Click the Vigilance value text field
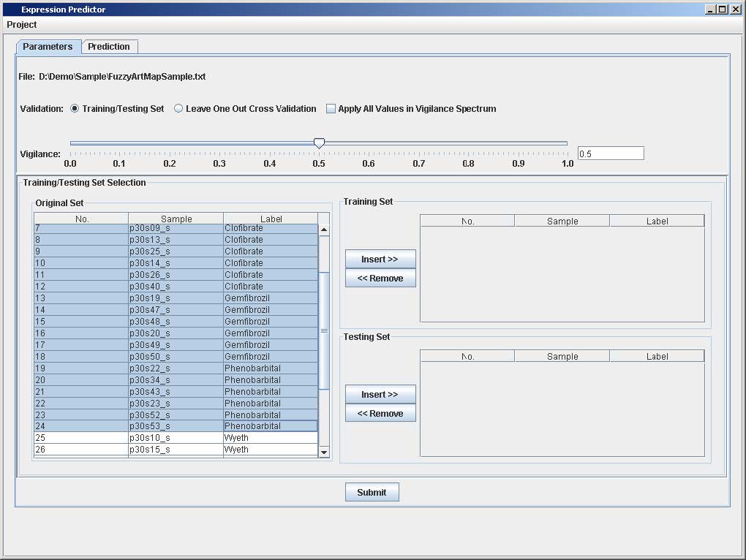 [x=610, y=154]
